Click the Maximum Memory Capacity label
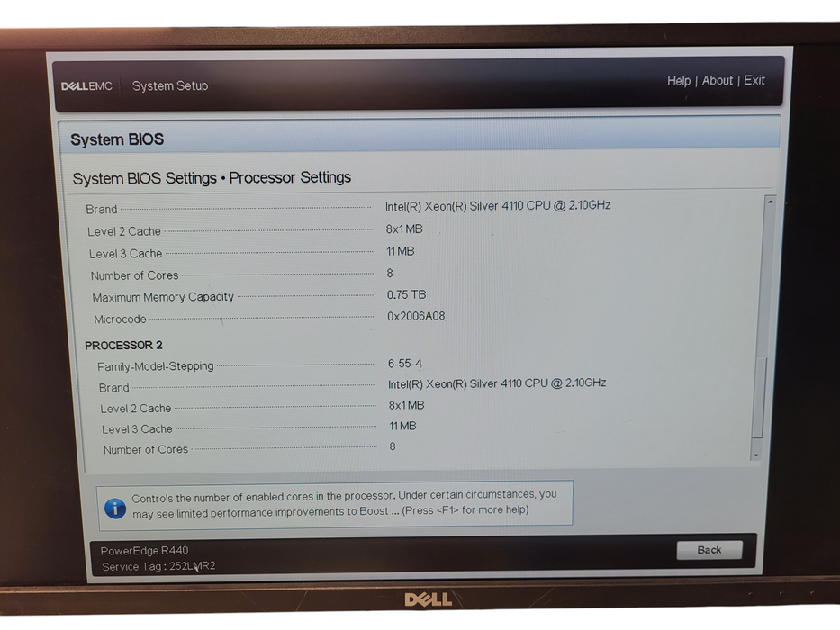The height and width of the screenshot is (630, 840). 163,297
